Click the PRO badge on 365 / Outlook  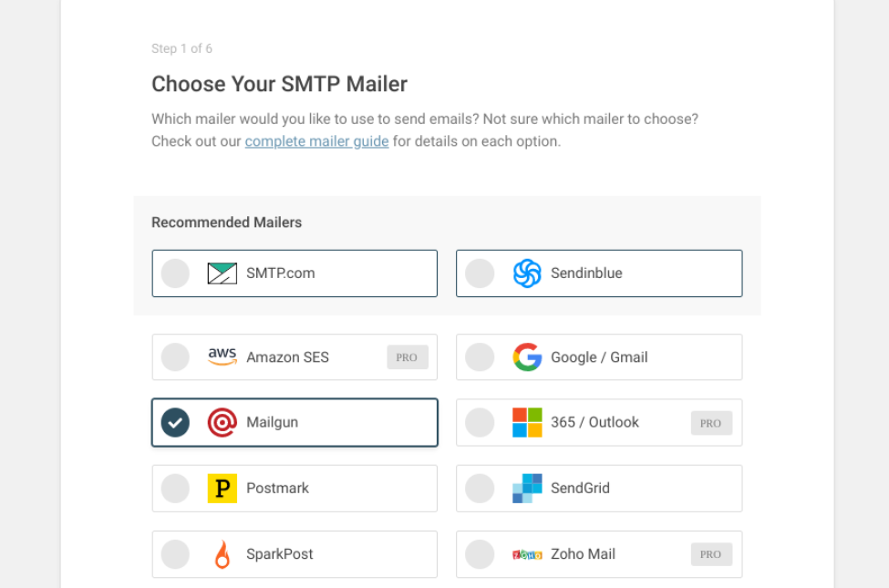(711, 423)
